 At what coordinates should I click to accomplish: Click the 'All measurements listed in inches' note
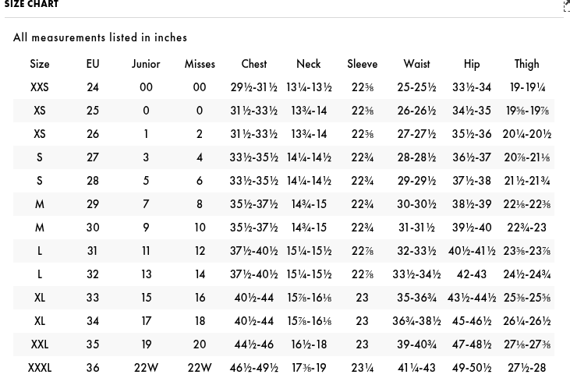tap(101, 37)
